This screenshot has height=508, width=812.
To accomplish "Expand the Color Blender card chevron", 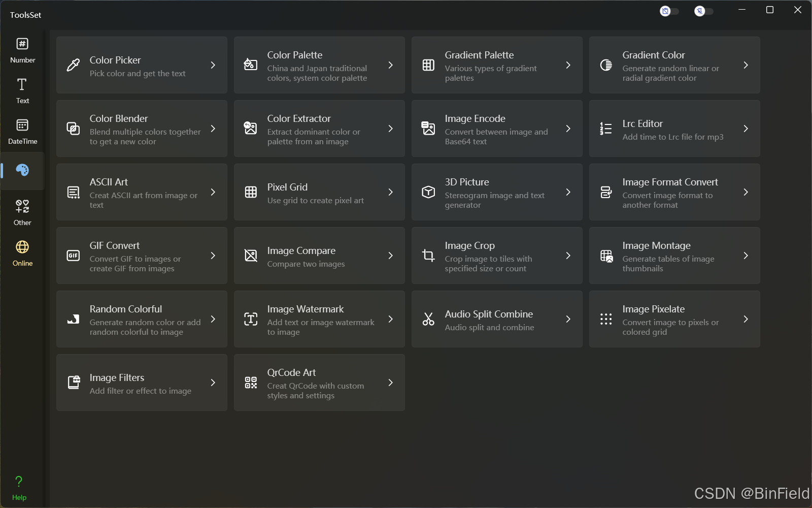I will point(213,129).
